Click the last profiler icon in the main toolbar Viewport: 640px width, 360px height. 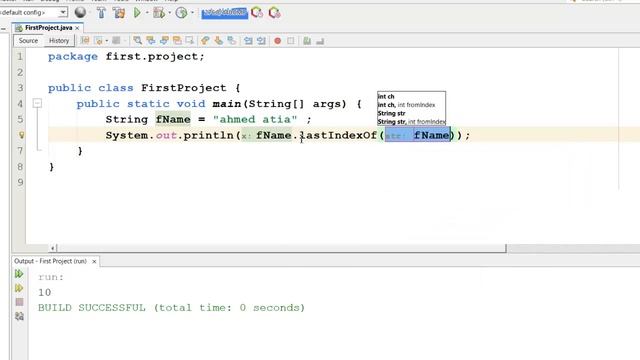274,13
